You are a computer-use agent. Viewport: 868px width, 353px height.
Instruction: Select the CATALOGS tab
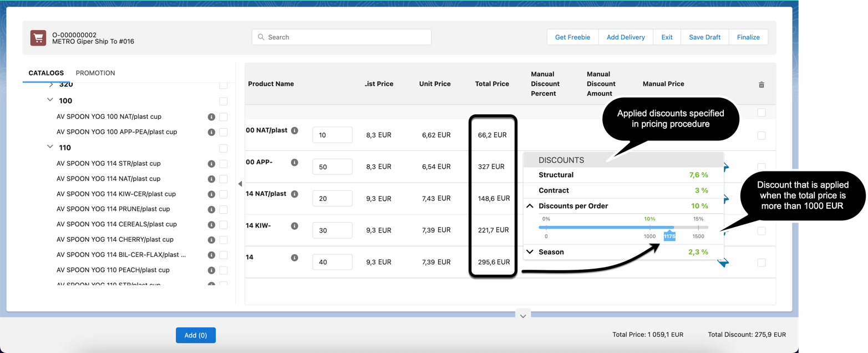click(46, 73)
